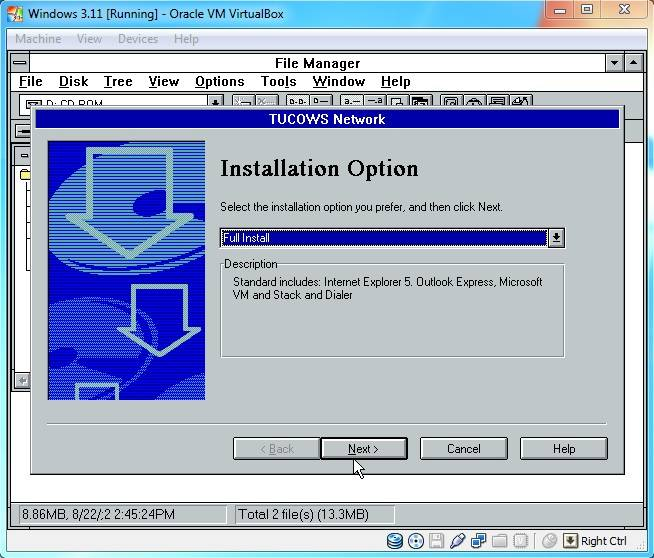The width and height of the screenshot is (654, 558).
Task: Click the keyboard capture arrow icon beside Right Ctrl
Action: point(570,541)
